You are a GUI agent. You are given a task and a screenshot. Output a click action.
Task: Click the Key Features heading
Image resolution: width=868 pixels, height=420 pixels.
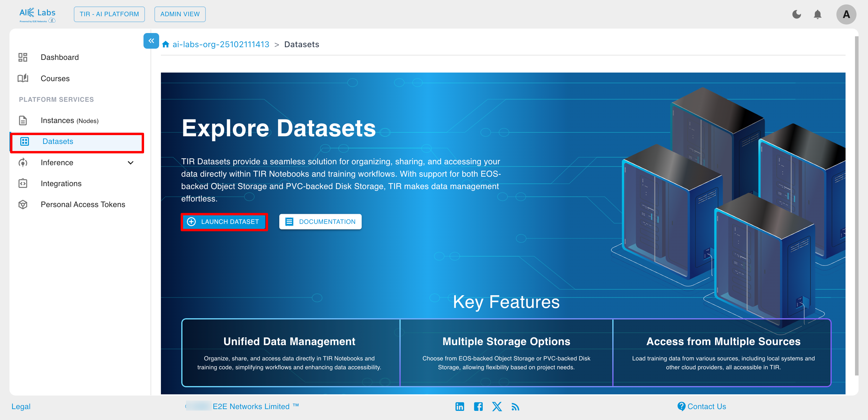coord(506,302)
